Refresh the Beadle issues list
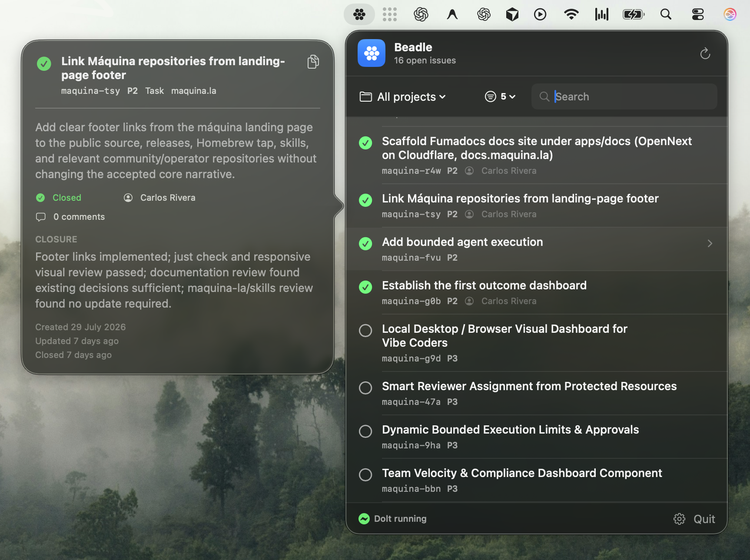 tap(705, 53)
